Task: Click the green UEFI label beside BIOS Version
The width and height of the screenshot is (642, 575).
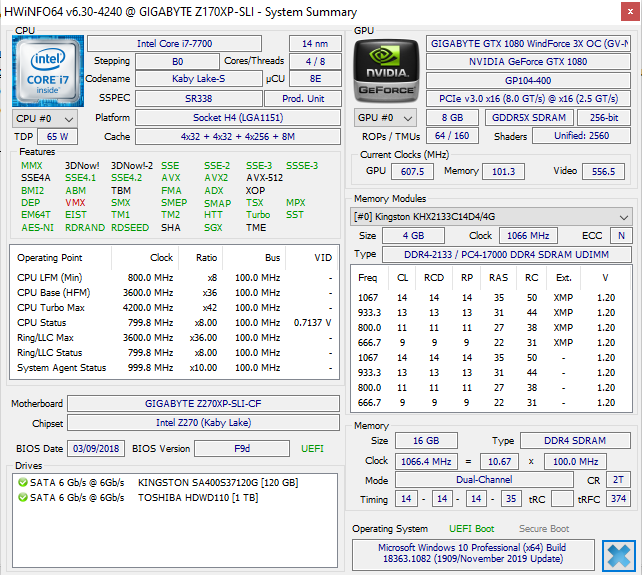Action: click(312, 449)
